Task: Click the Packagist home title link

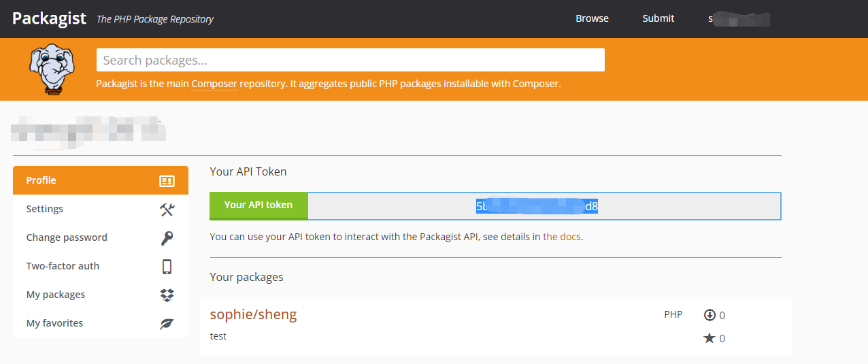Action: coord(49,18)
